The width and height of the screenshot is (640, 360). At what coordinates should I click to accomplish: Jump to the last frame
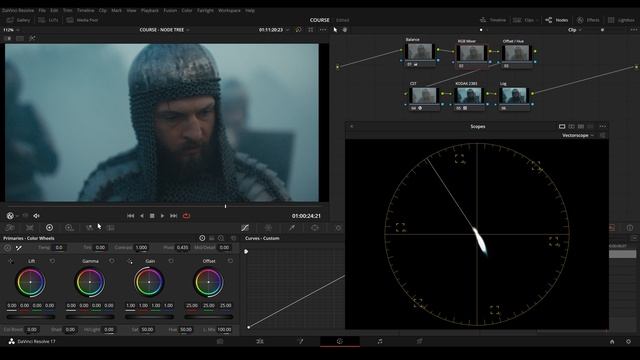click(173, 216)
